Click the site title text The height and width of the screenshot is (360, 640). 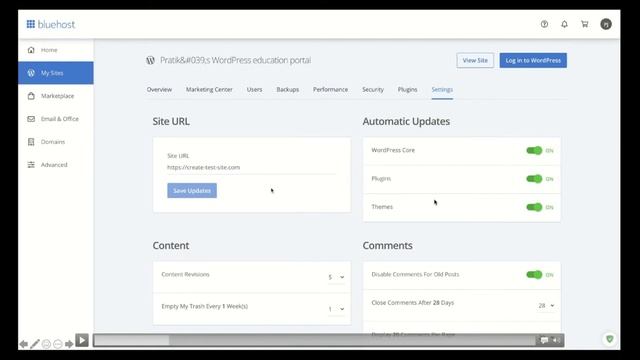click(236, 60)
